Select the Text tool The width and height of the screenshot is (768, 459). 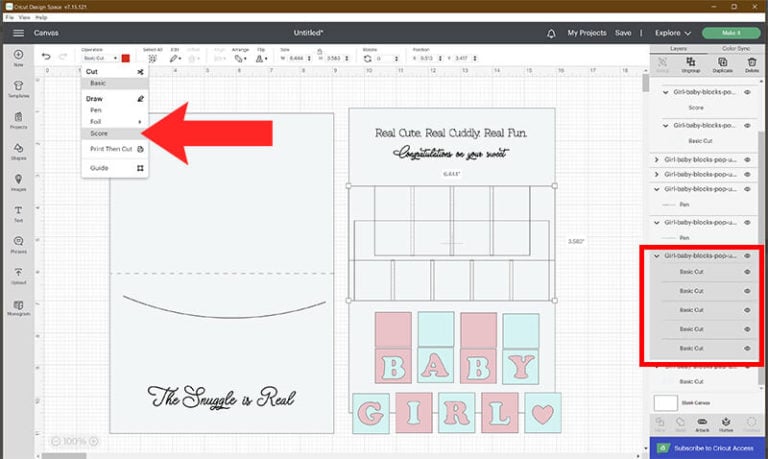pyautogui.click(x=18, y=214)
